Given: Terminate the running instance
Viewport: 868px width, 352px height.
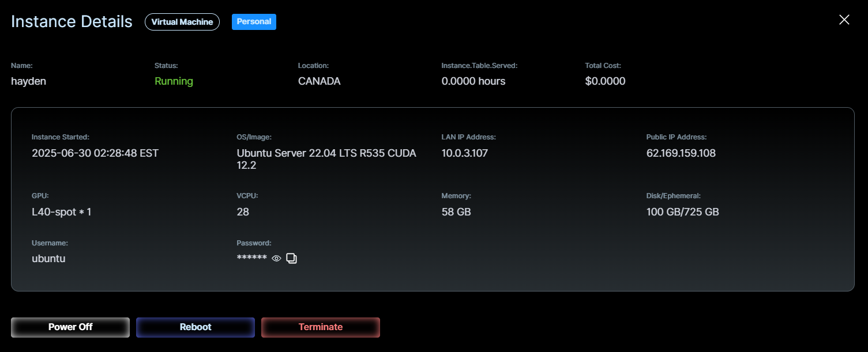Looking at the screenshot, I should pos(321,327).
